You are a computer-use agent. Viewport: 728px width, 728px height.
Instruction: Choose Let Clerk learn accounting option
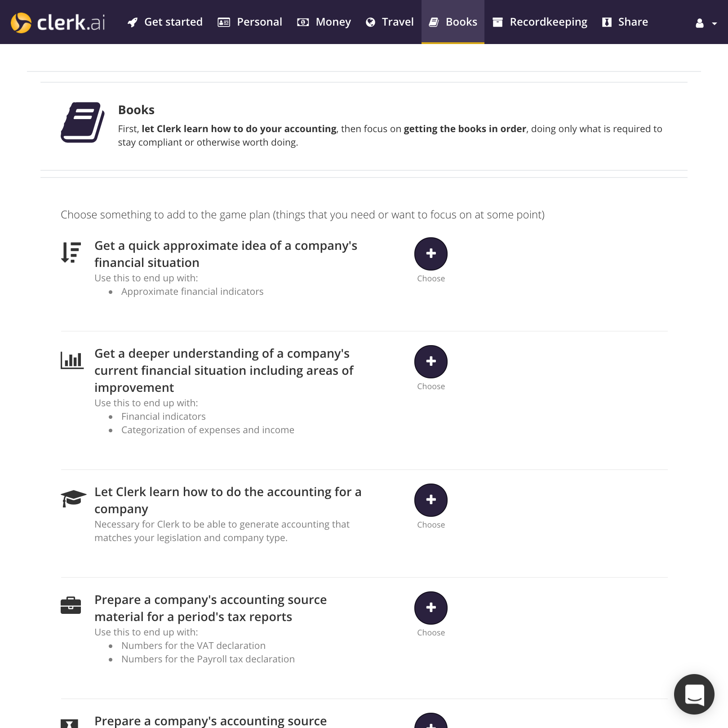(431, 500)
